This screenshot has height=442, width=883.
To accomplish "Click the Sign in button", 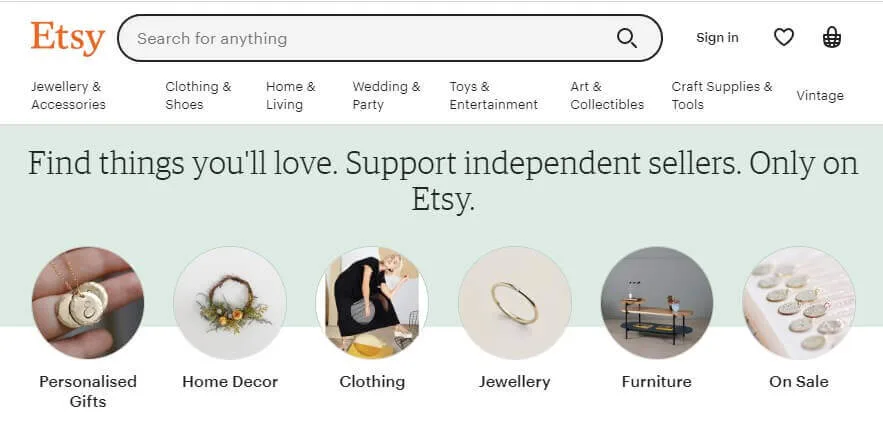I will pos(717,38).
